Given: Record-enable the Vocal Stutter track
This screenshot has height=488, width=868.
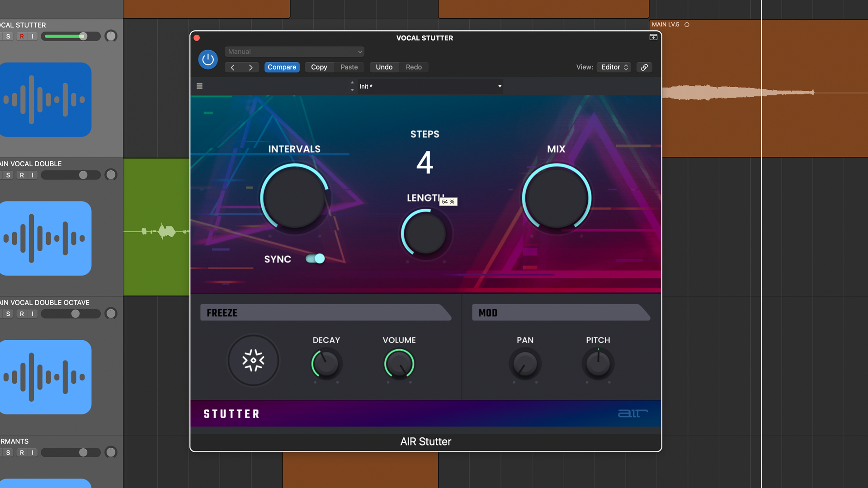Looking at the screenshot, I should tap(22, 37).
